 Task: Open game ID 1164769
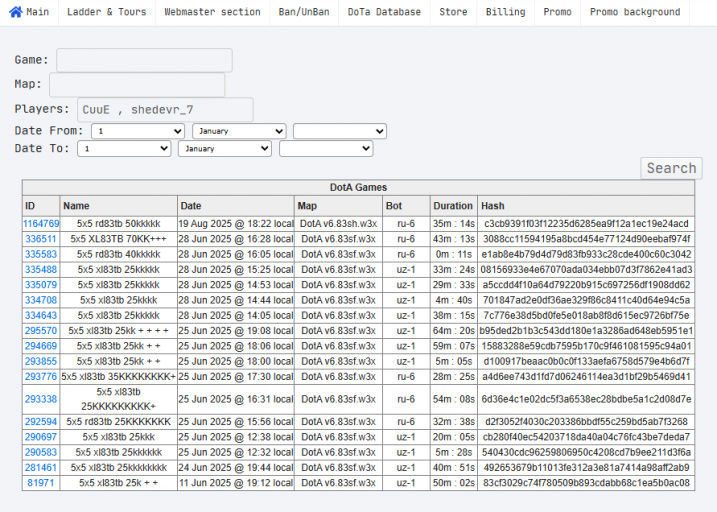click(x=41, y=224)
